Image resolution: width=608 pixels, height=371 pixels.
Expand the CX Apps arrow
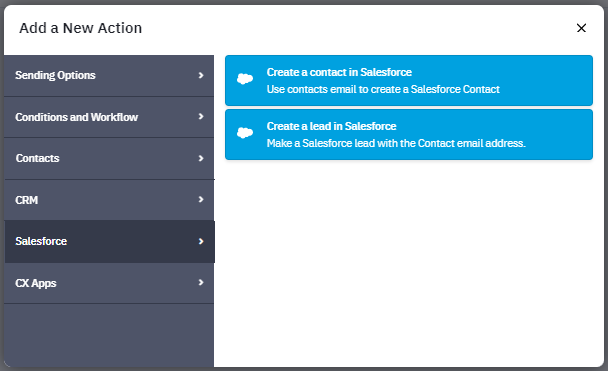point(201,282)
